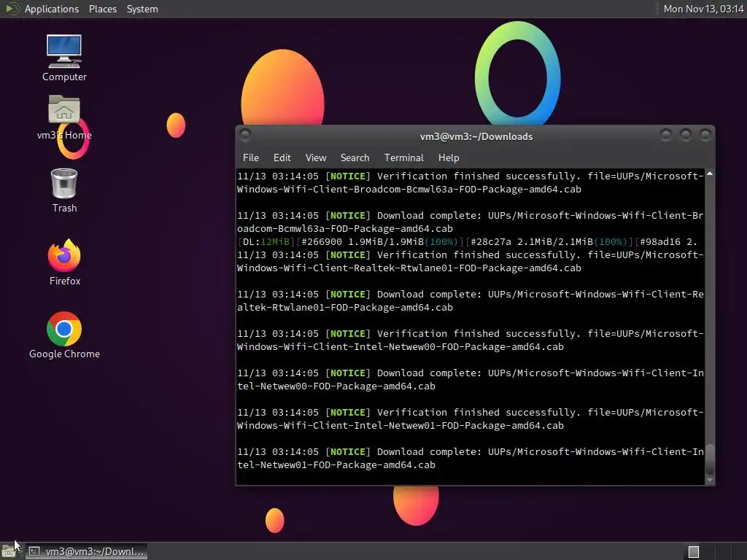Click the terminal title vm3@vm3:~/Downloads
The height and width of the screenshot is (560, 747).
[476, 136]
